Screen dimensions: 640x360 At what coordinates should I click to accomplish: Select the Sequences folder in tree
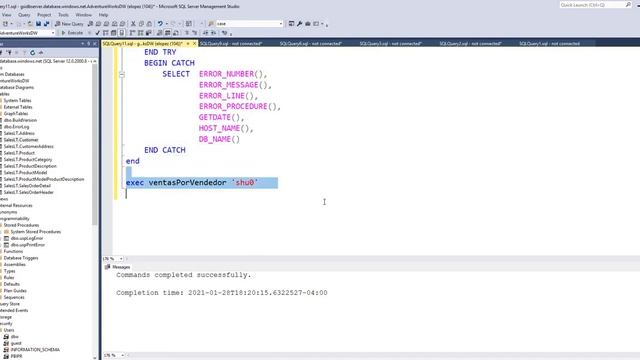coord(14,297)
